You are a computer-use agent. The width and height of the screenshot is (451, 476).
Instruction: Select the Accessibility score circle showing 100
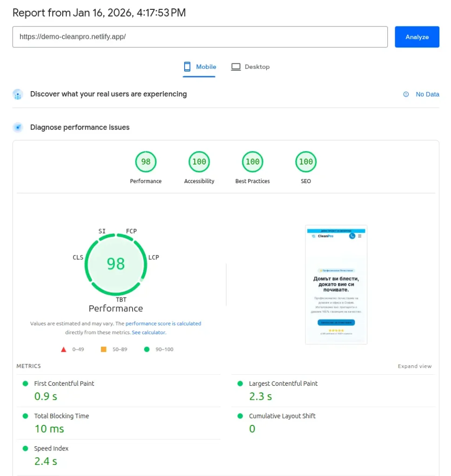click(199, 162)
